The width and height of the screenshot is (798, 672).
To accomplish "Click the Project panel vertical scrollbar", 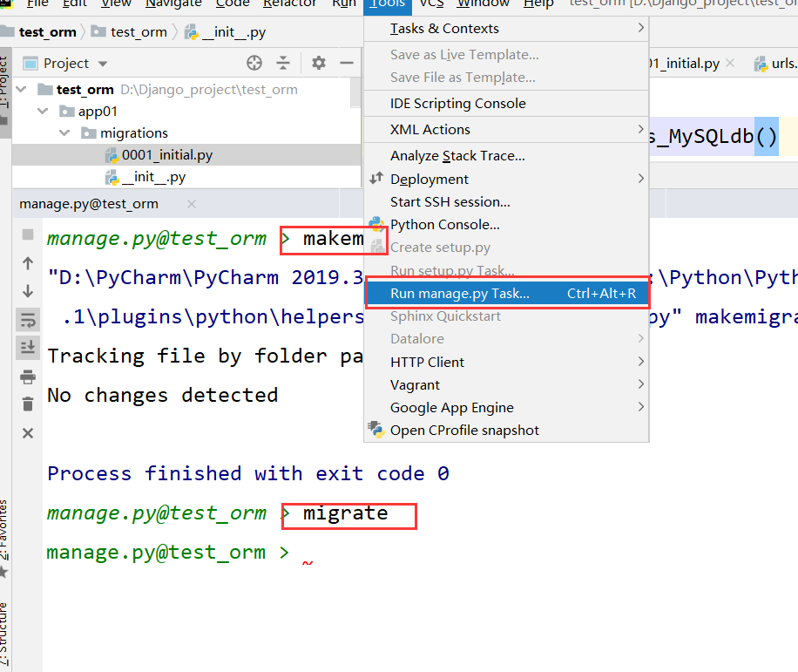I will (x=356, y=92).
